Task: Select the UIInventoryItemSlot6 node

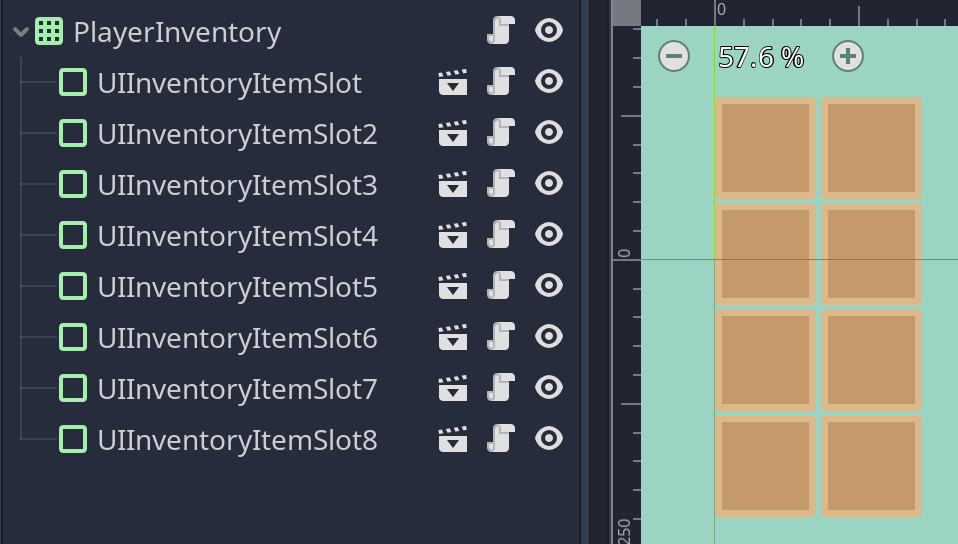Action: tap(237, 338)
